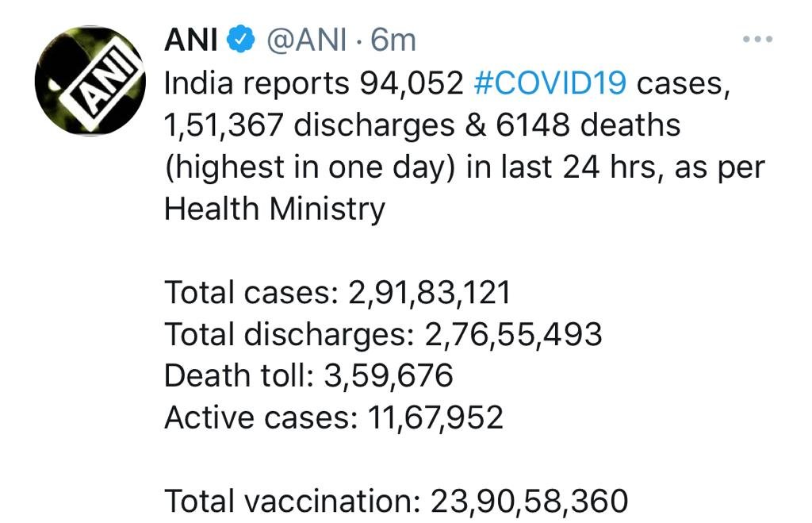Follow the #COVID19 hashtag link
Viewport: 812px width, 523px height.
[x=550, y=83]
